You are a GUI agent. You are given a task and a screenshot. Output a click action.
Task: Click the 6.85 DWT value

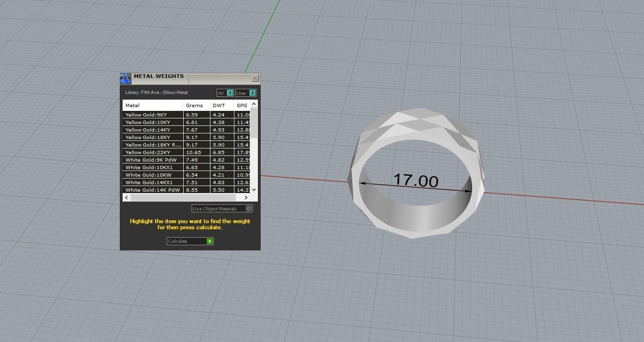pos(218,152)
